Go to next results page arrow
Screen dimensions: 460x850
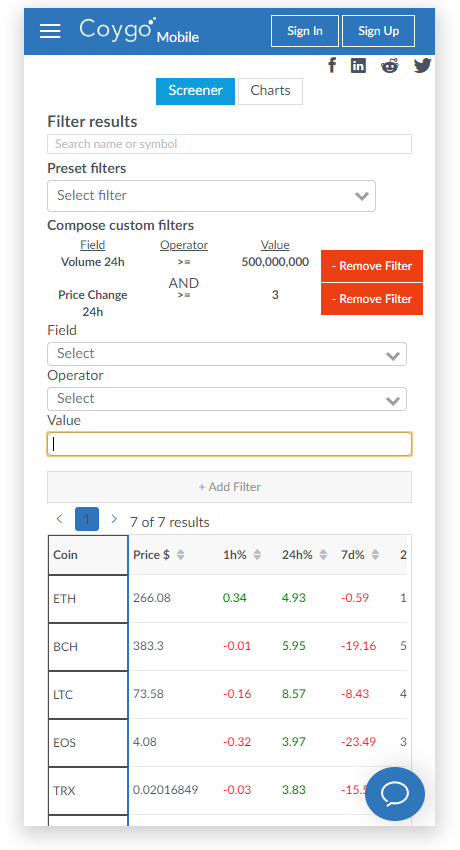tap(114, 519)
